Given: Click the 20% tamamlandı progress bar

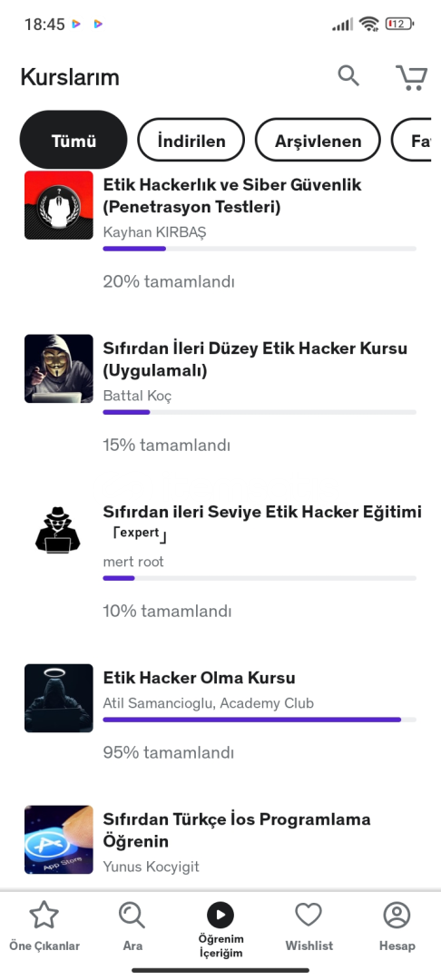Looking at the screenshot, I should (x=260, y=249).
